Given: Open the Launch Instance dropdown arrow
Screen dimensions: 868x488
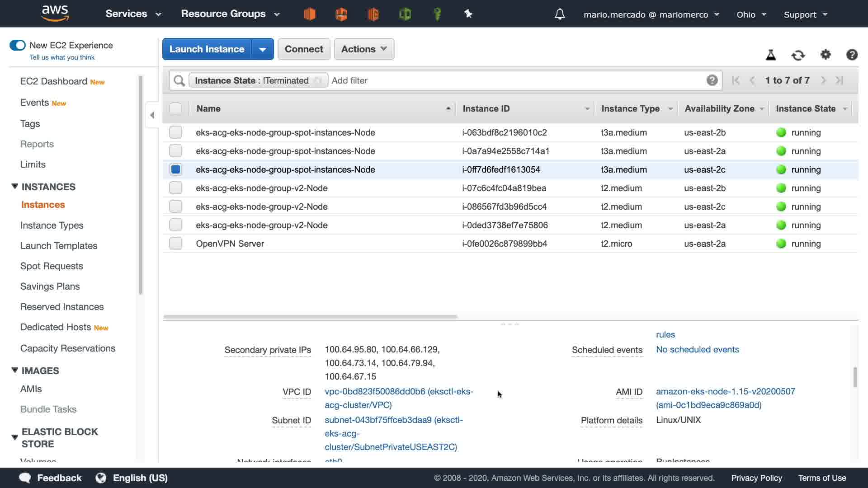Looking at the screenshot, I should [x=262, y=49].
